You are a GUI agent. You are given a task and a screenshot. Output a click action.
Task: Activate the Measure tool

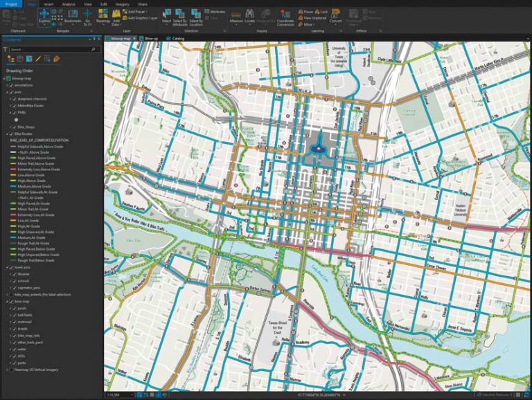(236, 17)
